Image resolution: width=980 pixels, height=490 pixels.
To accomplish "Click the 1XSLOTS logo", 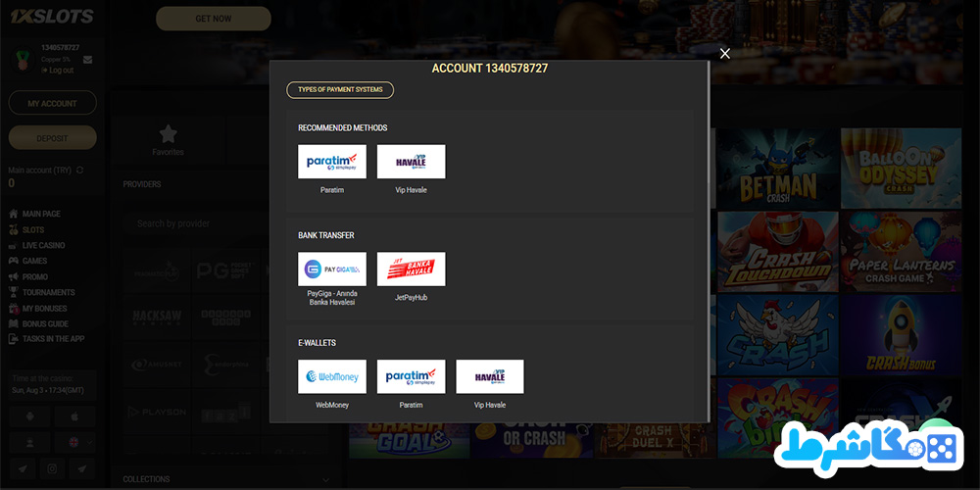I will tap(51, 17).
